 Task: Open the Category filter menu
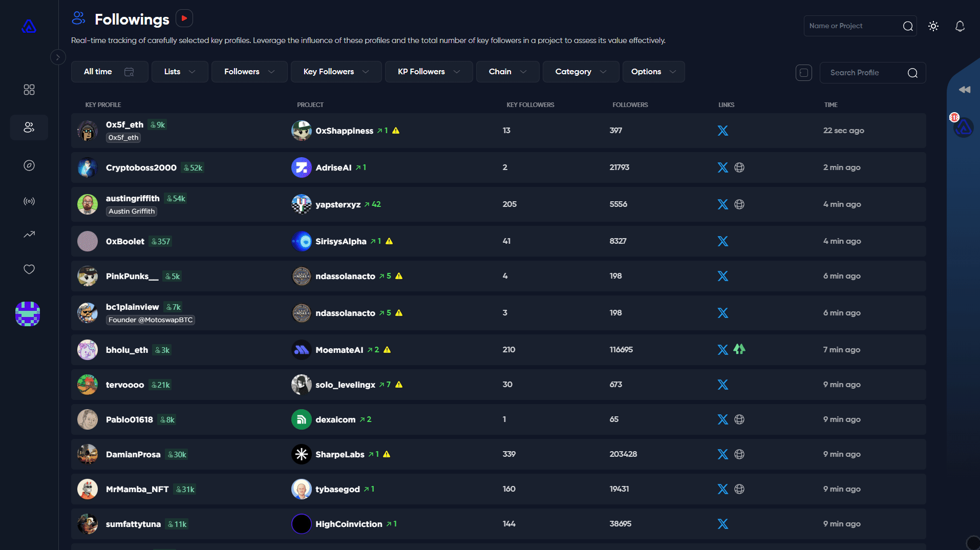click(581, 72)
